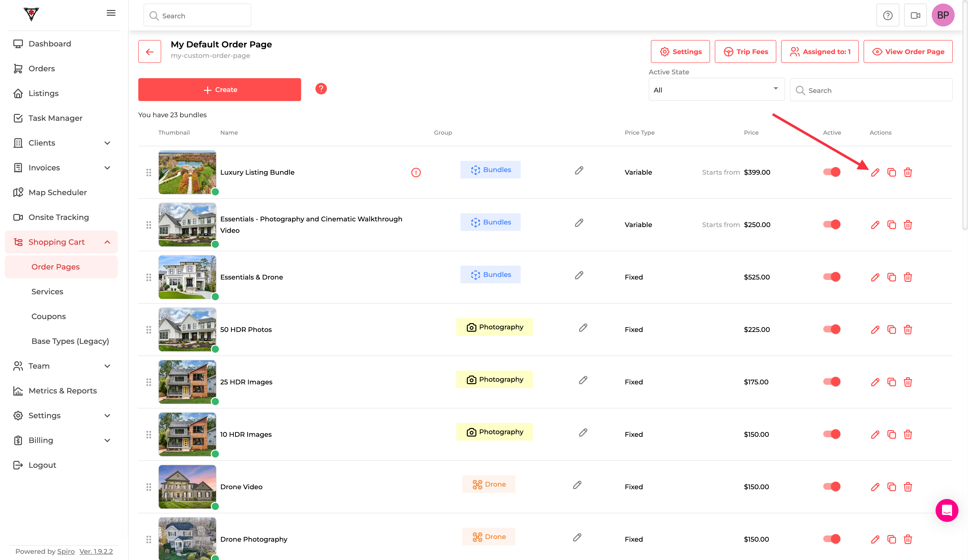Collapse the sidebar with the hamburger icon
The height and width of the screenshot is (560, 968).
coord(111,13)
